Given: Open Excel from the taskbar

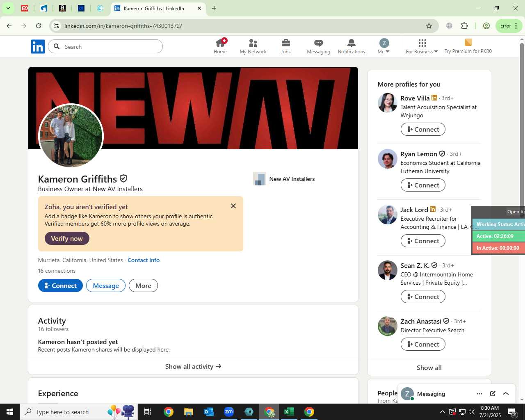Looking at the screenshot, I should [x=289, y=412].
